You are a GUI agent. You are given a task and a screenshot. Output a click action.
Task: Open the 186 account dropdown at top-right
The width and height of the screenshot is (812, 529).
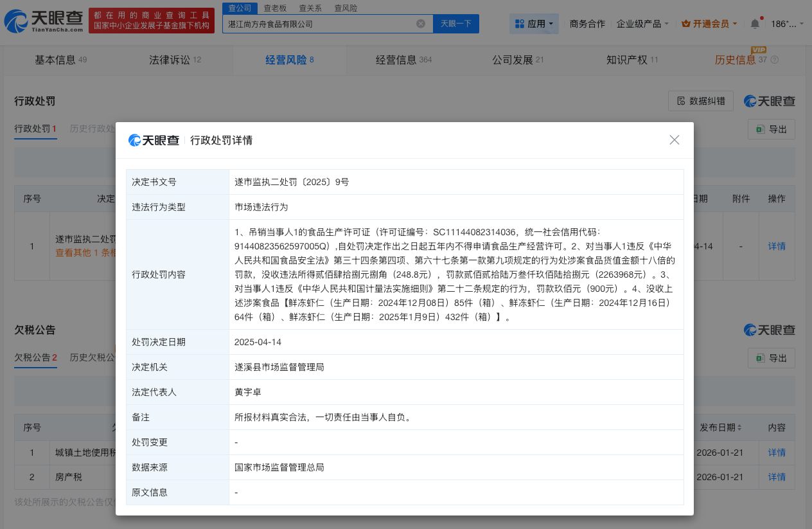[x=785, y=23]
